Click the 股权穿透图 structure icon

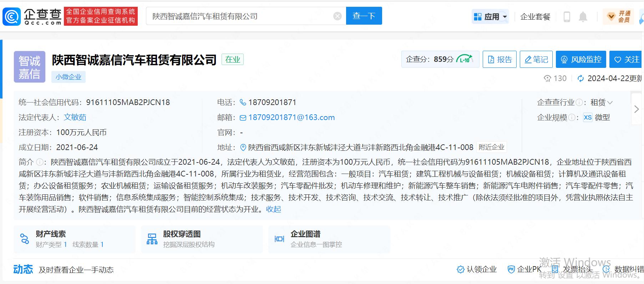pyautogui.click(x=152, y=239)
